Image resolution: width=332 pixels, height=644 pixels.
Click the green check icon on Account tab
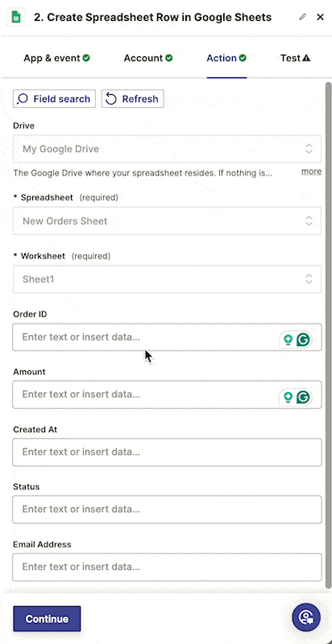click(169, 58)
